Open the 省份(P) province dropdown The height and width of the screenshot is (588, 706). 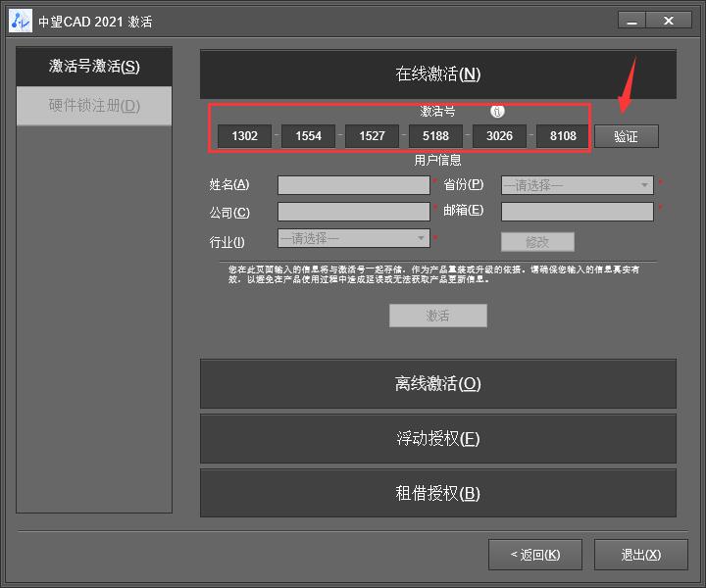tap(578, 185)
